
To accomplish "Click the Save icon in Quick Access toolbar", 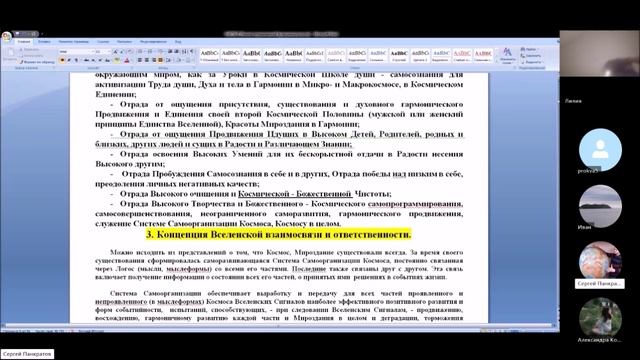I will coord(17,34).
